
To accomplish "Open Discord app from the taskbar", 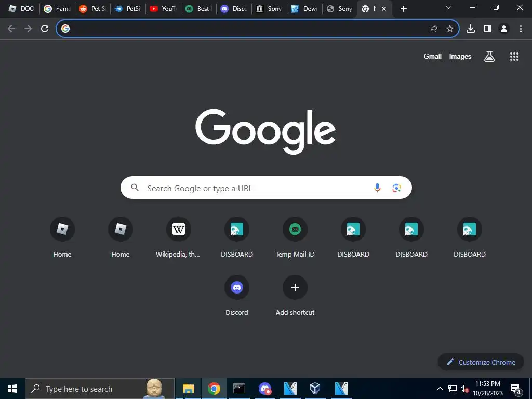I will pyautogui.click(x=264, y=389).
